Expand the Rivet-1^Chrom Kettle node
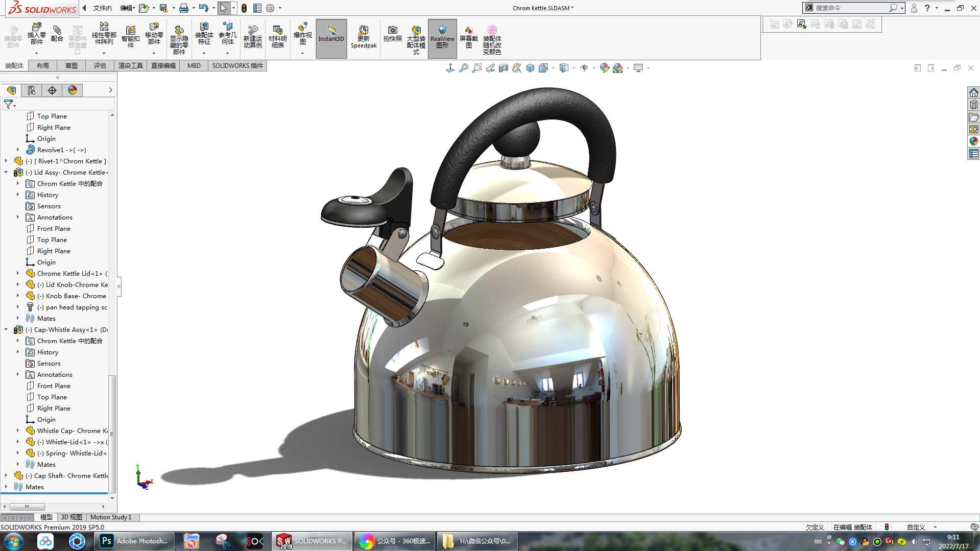 [x=6, y=161]
